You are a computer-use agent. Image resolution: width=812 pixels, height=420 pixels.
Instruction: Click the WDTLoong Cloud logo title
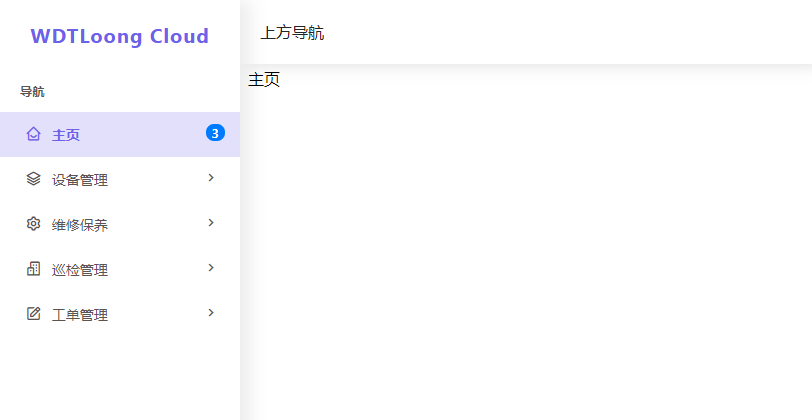pos(120,36)
